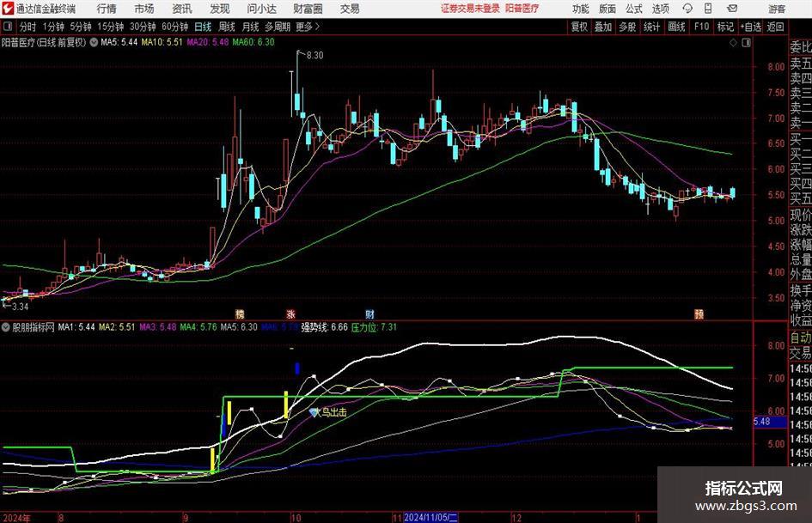The height and width of the screenshot is (523, 812).
Task: Click the MA5: 5.44 label in main chart
Action: pos(119,42)
